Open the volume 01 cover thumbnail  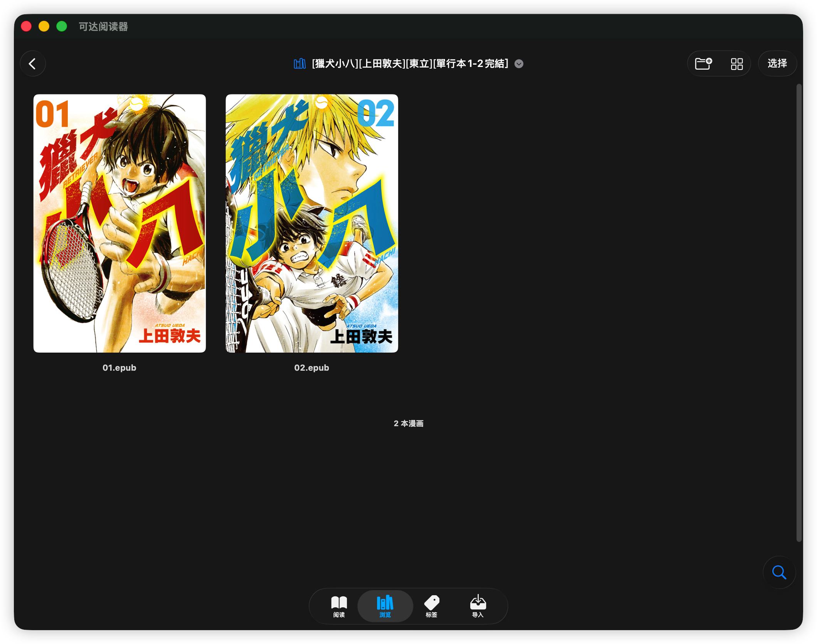point(119,223)
